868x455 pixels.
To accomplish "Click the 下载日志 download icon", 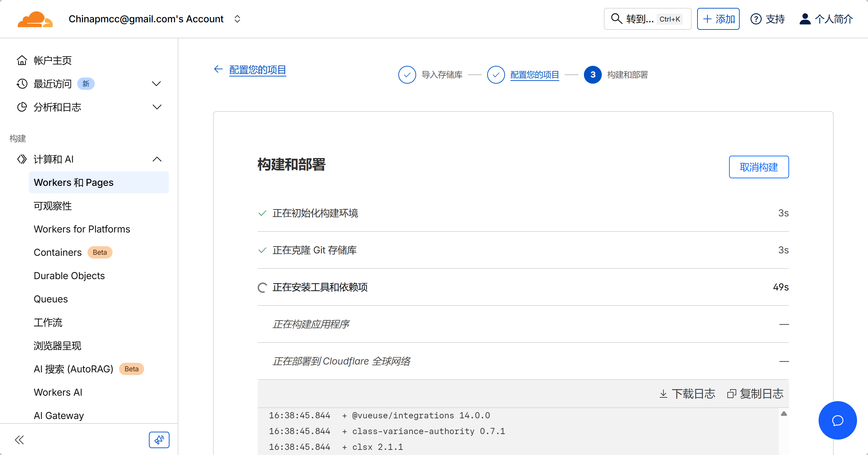I will (663, 394).
